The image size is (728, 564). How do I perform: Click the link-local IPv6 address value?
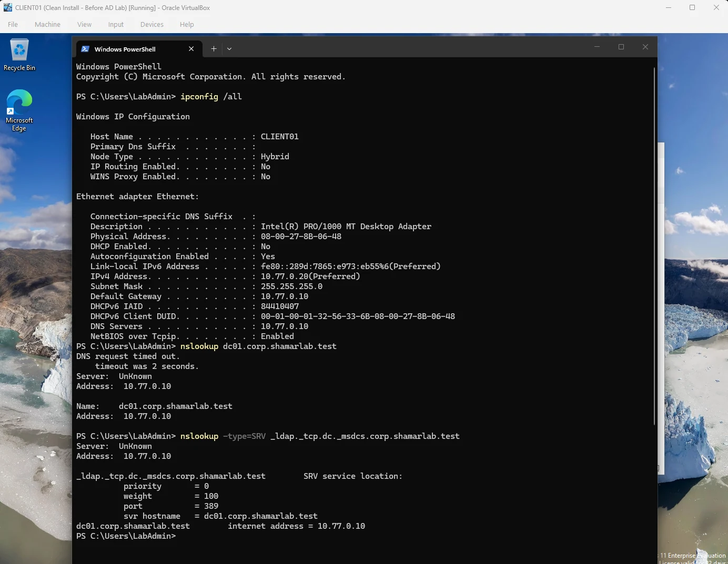click(x=351, y=266)
